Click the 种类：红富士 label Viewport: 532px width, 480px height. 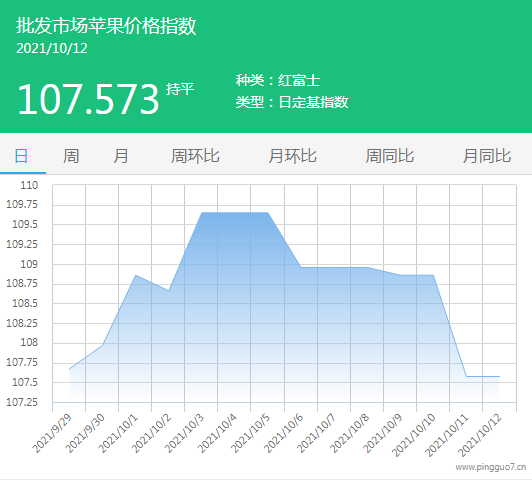278,80
